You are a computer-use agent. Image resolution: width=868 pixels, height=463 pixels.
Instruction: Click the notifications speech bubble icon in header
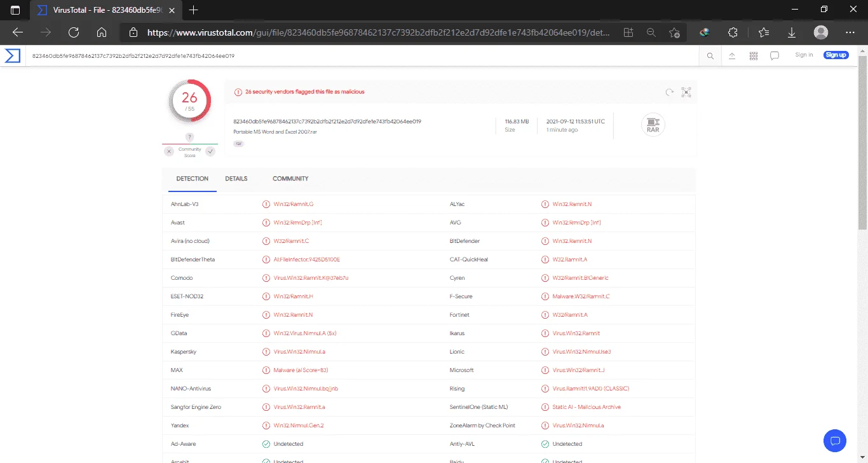pos(775,56)
